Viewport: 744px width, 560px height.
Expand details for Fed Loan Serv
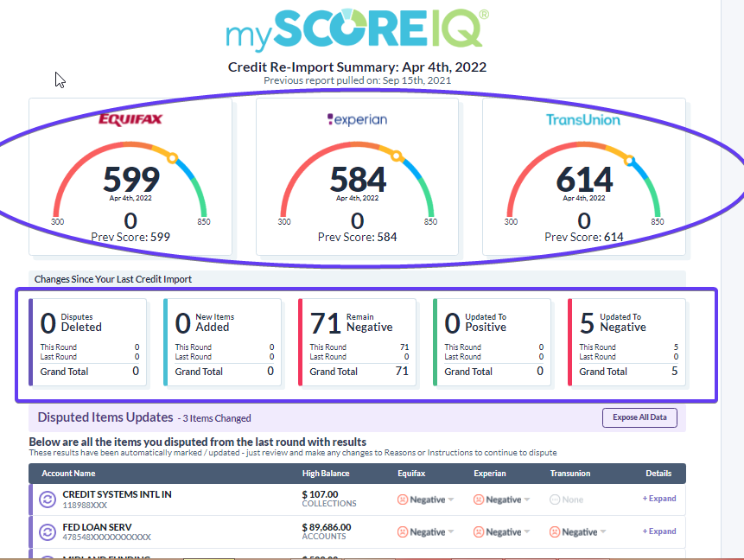click(659, 531)
